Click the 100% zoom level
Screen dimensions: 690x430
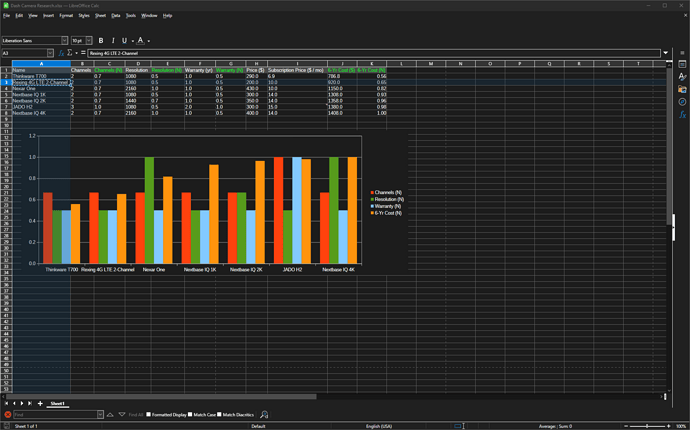681,426
